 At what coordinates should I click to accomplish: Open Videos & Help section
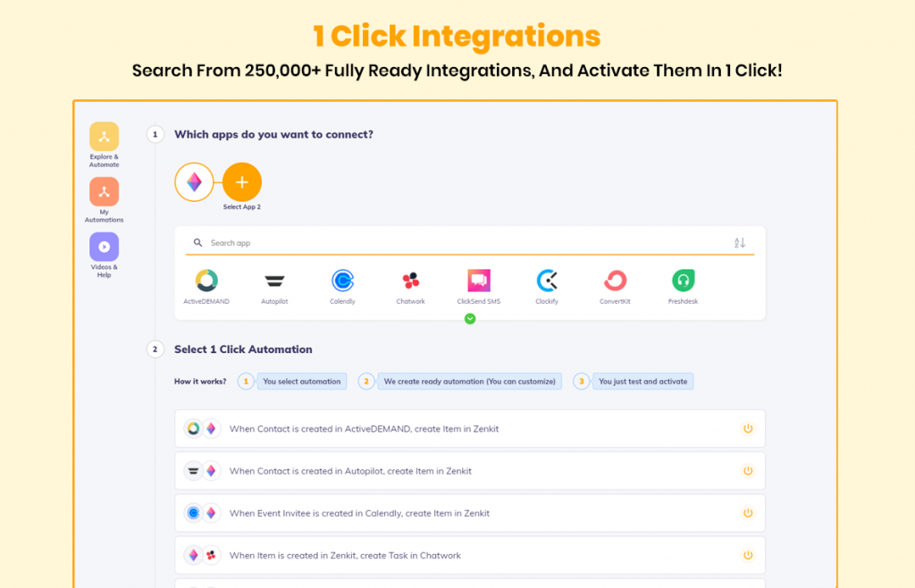[x=104, y=248]
